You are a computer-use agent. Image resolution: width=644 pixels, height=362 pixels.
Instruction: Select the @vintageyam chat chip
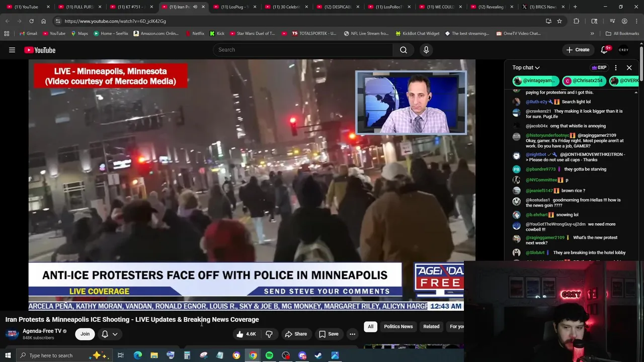pos(535,80)
